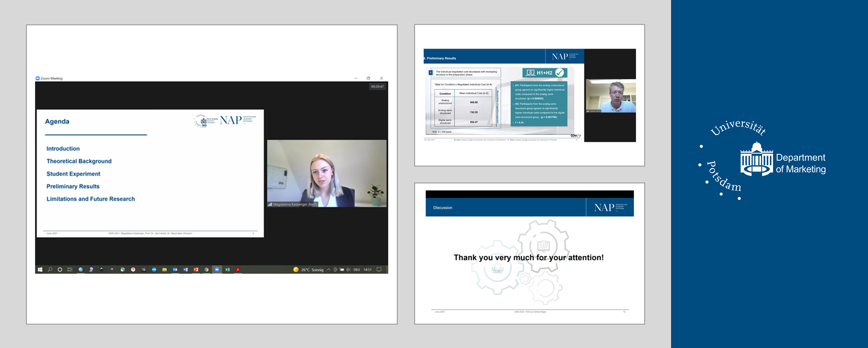Open the notification center icon
Screen dimensions: 868x348
pos(379,269)
